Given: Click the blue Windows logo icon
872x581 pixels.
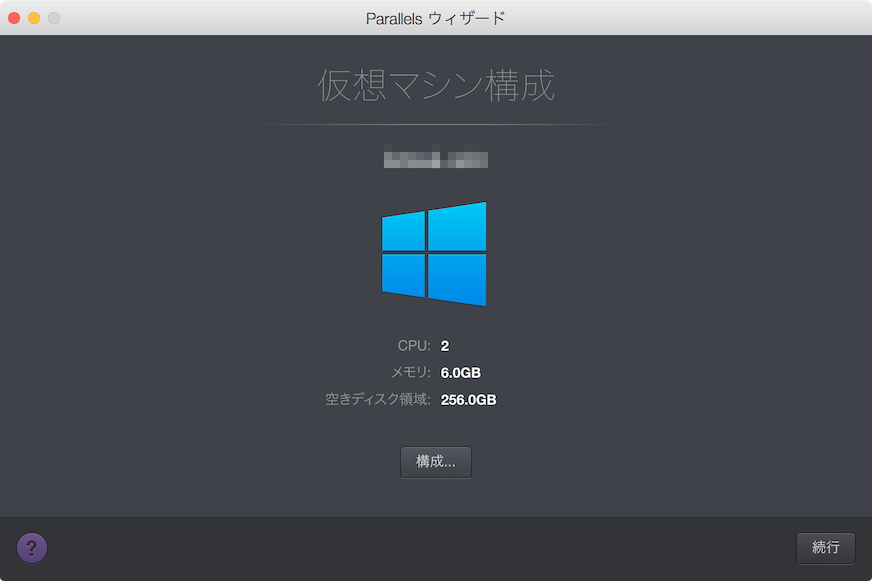Looking at the screenshot, I should click(x=434, y=254).
